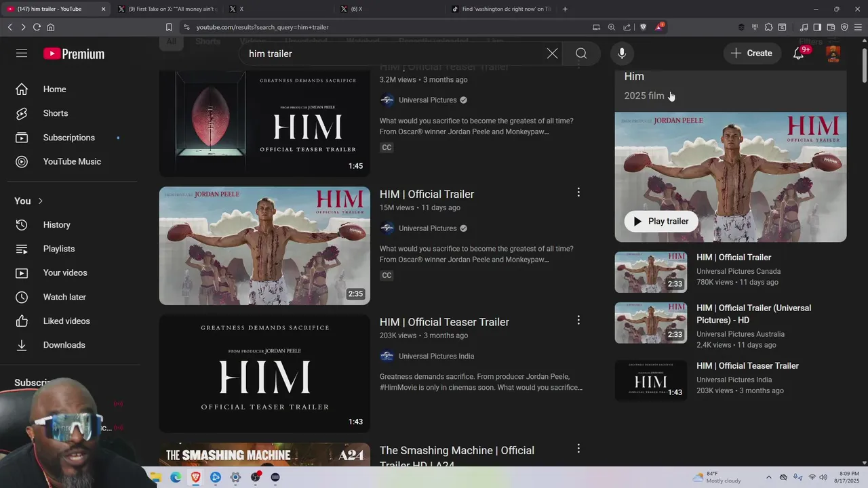
Task: Clear the search box with the X icon
Action: (x=553, y=54)
